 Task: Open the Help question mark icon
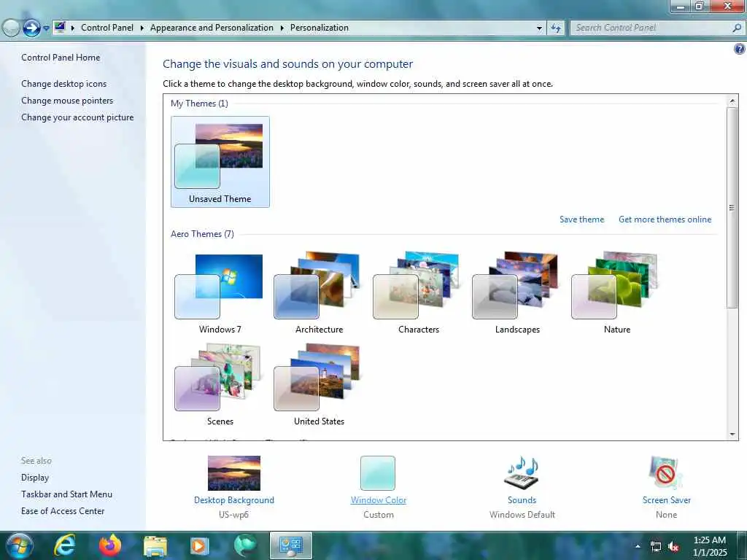[740, 49]
